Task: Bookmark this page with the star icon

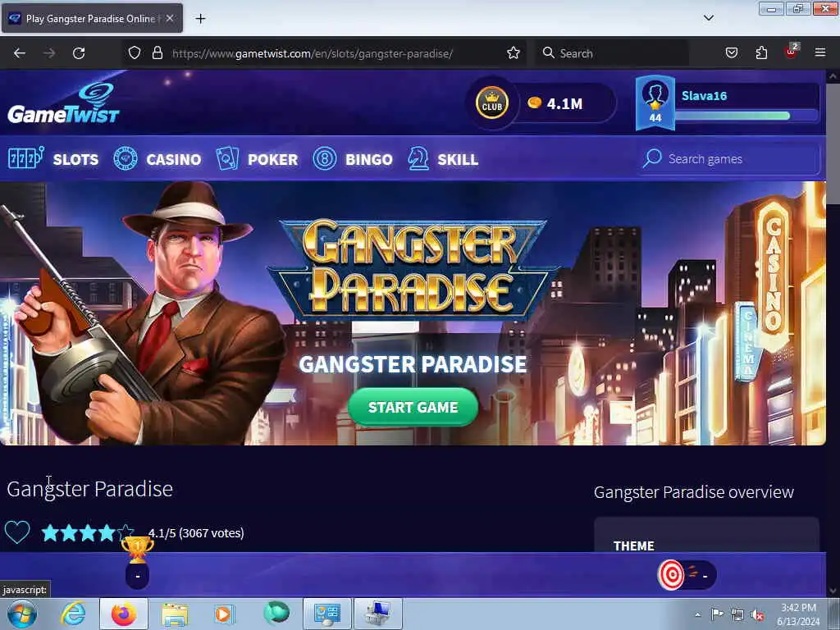Action: (514, 53)
